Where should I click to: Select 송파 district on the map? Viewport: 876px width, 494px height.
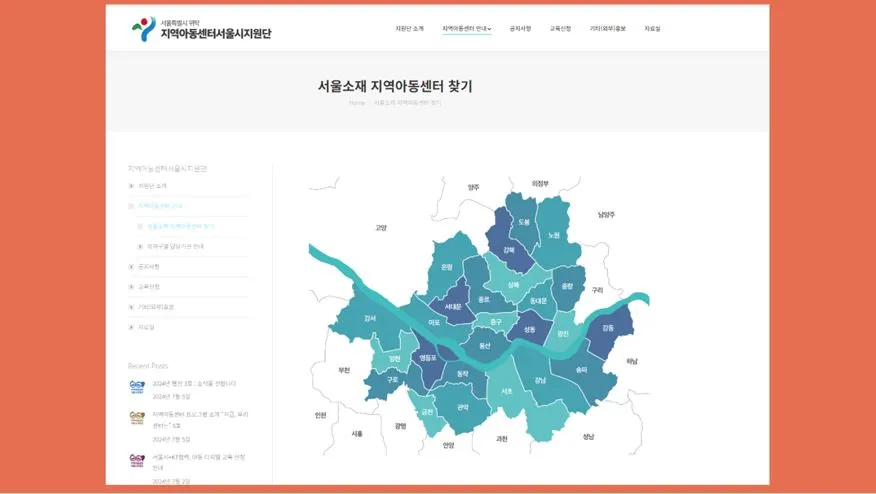pyautogui.click(x=581, y=369)
